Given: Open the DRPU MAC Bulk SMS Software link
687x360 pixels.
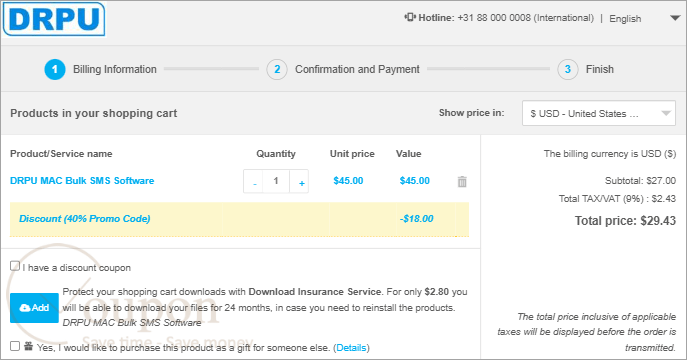Looking at the screenshot, I should pyautogui.click(x=82, y=180).
